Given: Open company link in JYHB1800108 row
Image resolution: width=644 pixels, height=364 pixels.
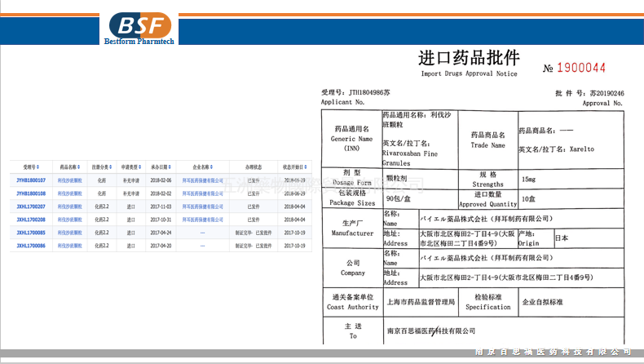Looking at the screenshot, I should (203, 193).
